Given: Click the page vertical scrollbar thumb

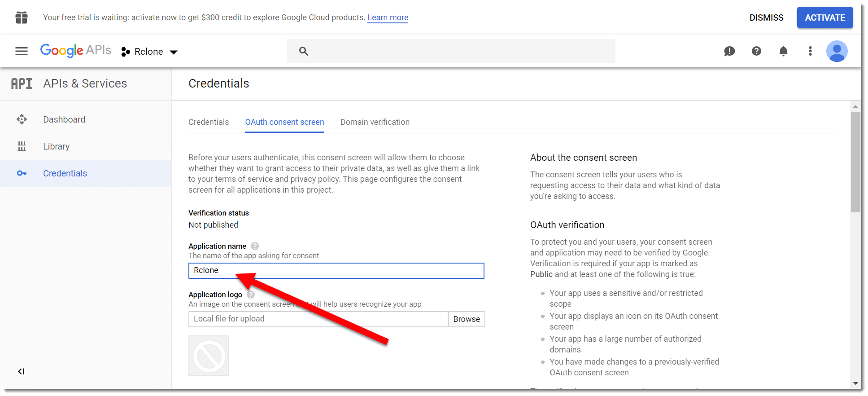Looking at the screenshot, I should tap(855, 162).
